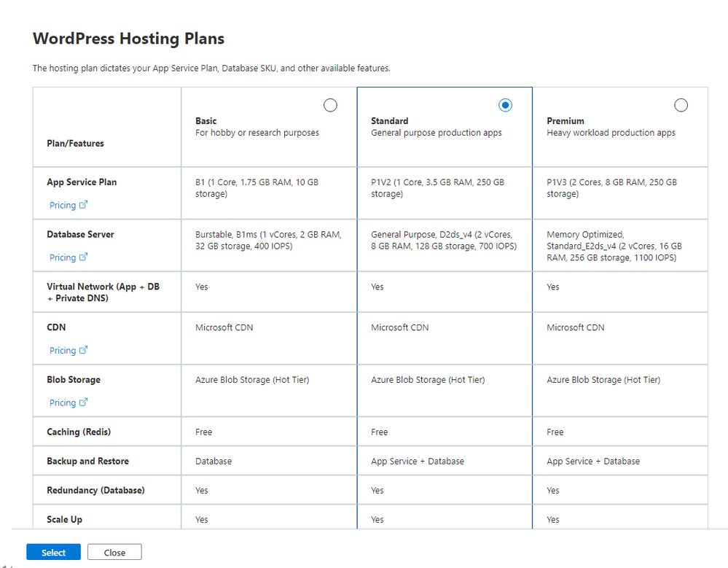This screenshot has width=728, height=568.
Task: Click the Plan/Features header cell
Action: pos(107,127)
